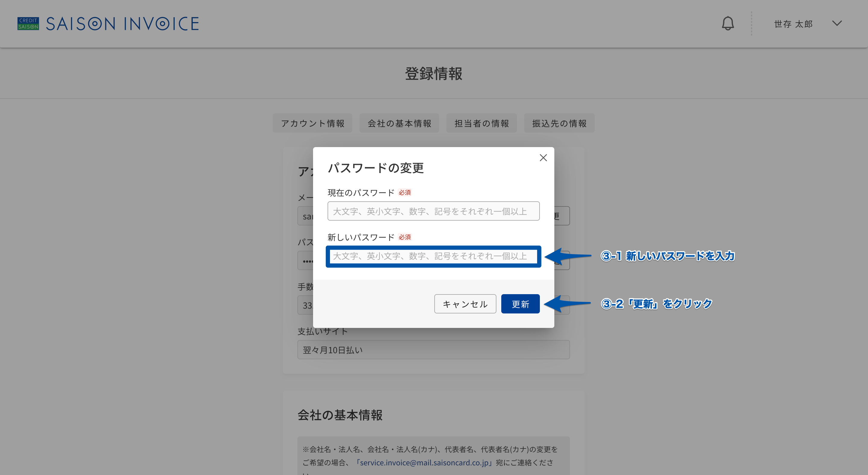Switch to the アカウント情報 tab

(312, 123)
